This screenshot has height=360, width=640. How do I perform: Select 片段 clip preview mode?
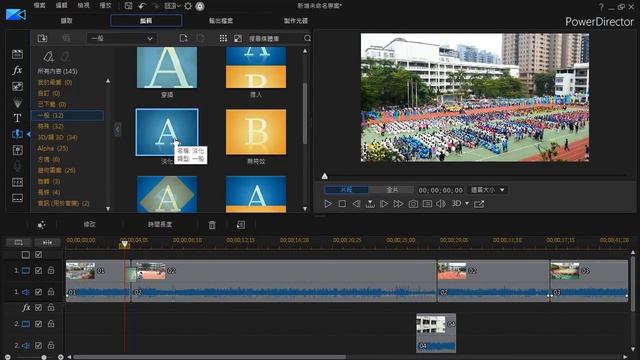point(347,190)
